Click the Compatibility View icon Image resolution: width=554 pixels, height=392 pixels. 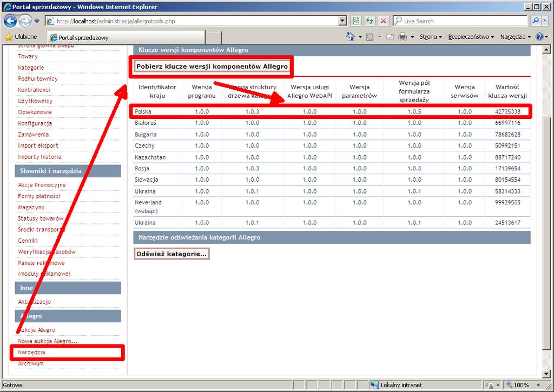(x=356, y=21)
